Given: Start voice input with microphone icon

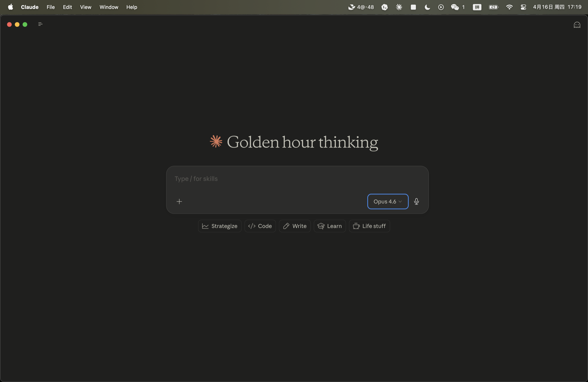Looking at the screenshot, I should point(416,202).
